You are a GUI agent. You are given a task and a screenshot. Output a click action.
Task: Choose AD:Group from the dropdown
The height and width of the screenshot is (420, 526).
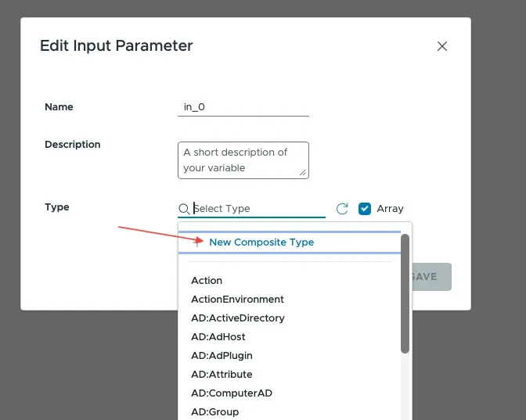click(x=215, y=411)
